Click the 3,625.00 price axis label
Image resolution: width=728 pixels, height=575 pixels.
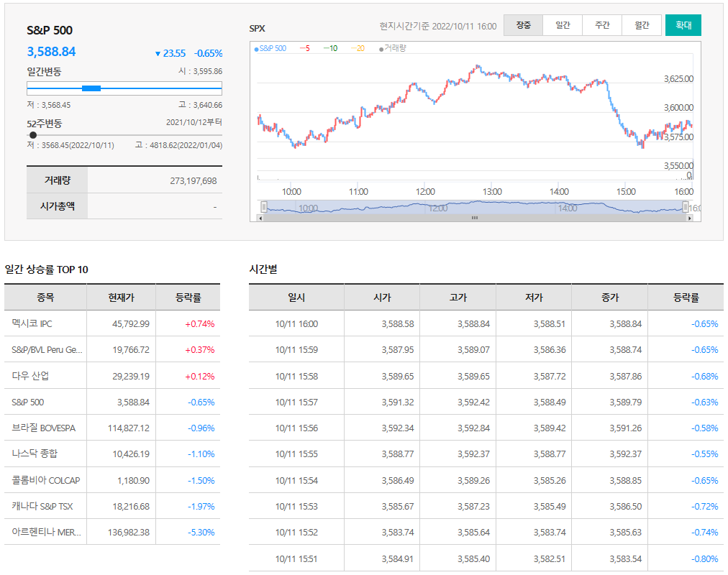tap(678, 79)
